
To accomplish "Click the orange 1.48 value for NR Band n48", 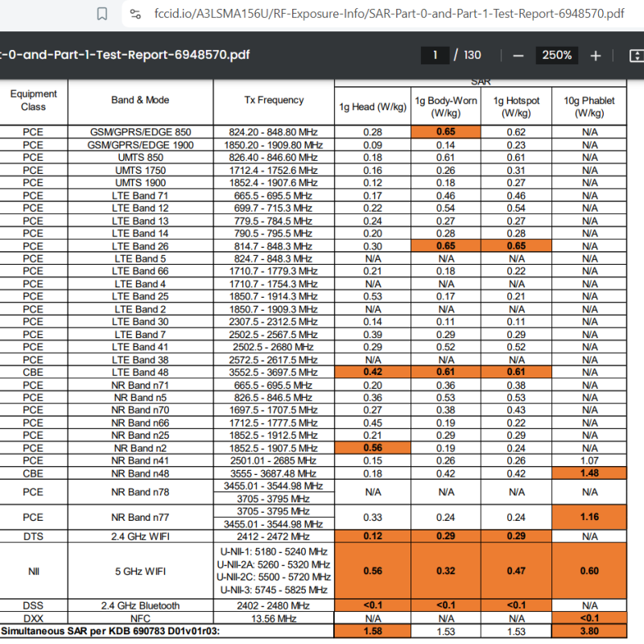I will [x=589, y=473].
